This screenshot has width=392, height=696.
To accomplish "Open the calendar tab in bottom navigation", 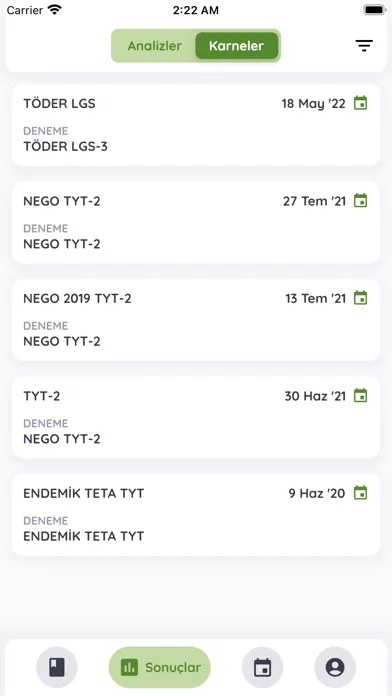I will [x=262, y=667].
